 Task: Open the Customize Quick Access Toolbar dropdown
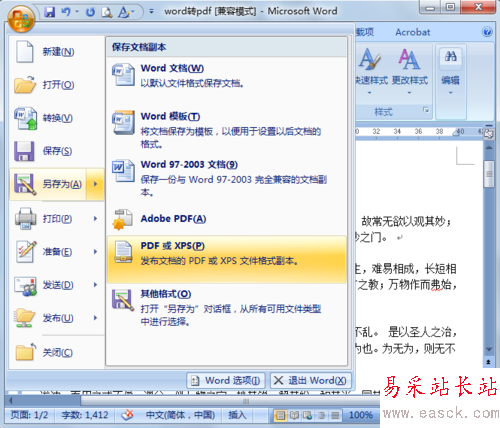151,12
